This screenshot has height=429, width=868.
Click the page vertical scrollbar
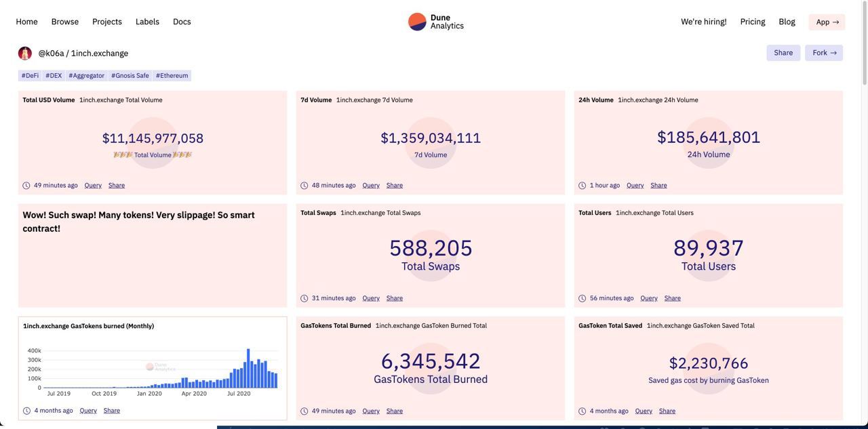865,42
